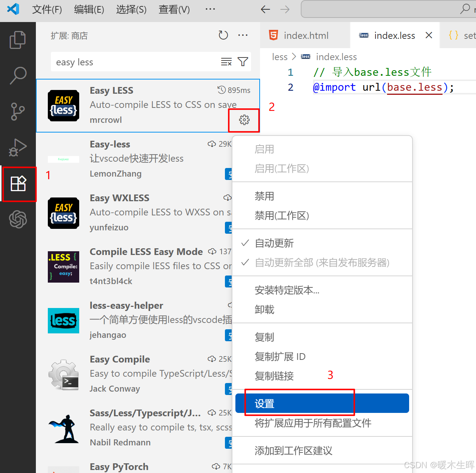Open the Source Control view
The image size is (476, 473).
coord(18,112)
